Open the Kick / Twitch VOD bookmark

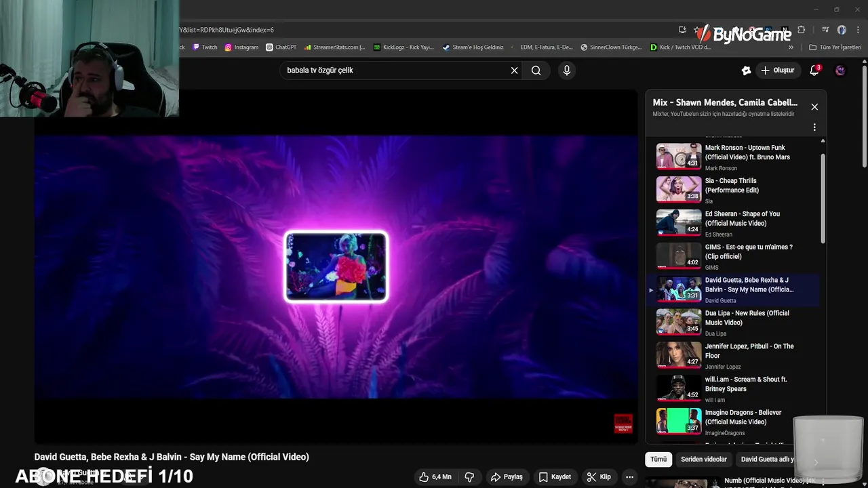click(x=680, y=47)
